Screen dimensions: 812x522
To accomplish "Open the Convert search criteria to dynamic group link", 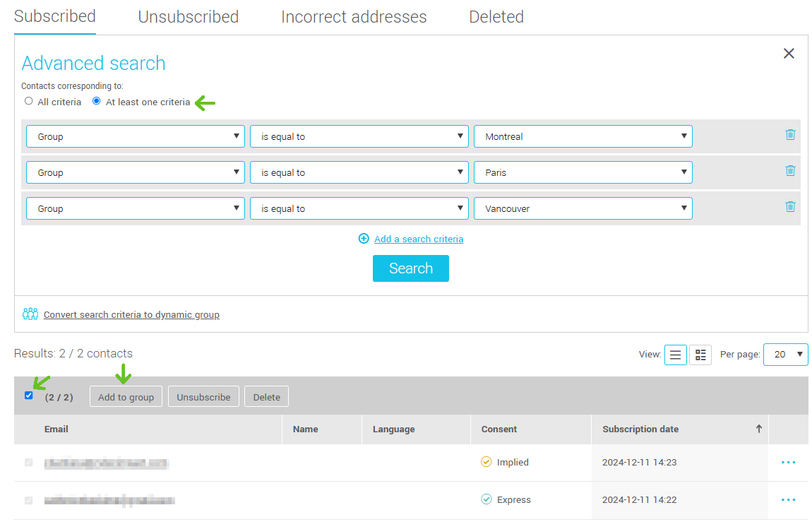I will (131, 314).
